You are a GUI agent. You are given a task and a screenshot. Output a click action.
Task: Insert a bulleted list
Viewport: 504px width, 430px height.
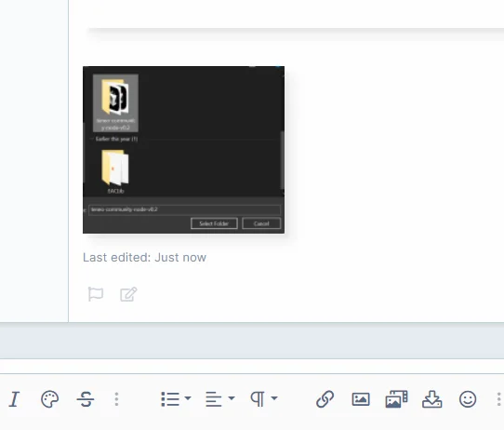[x=170, y=399]
